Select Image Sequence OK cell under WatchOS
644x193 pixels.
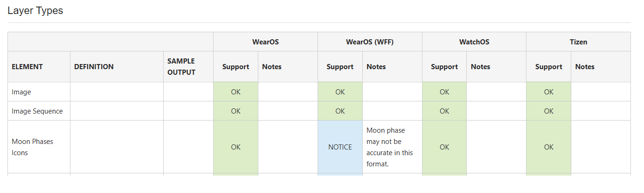click(444, 111)
